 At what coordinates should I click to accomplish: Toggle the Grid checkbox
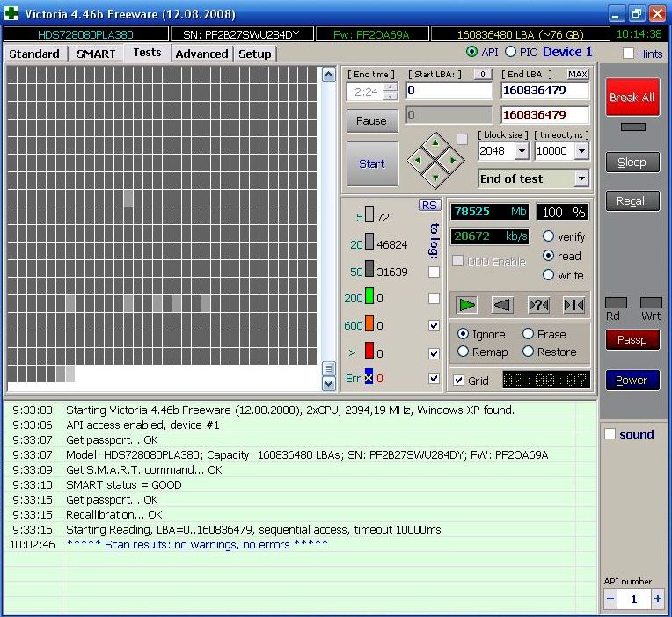(x=458, y=381)
